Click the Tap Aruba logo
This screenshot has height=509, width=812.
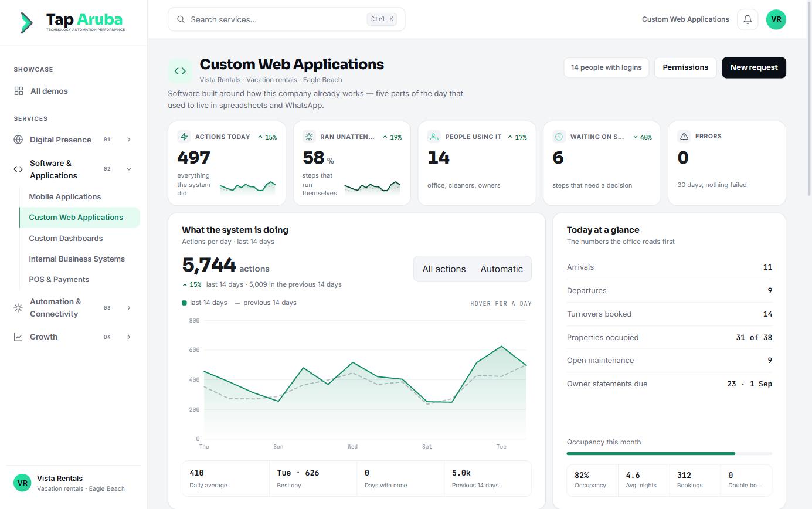(73, 22)
